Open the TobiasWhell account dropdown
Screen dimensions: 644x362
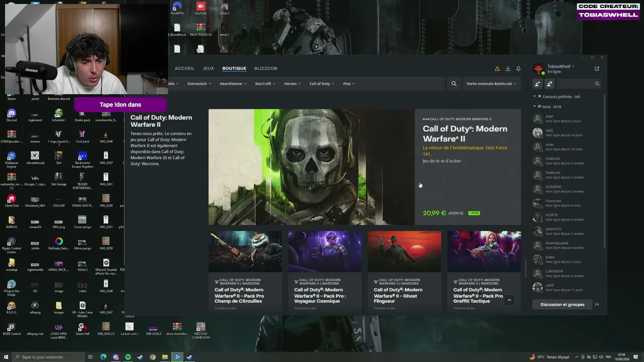coord(560,66)
